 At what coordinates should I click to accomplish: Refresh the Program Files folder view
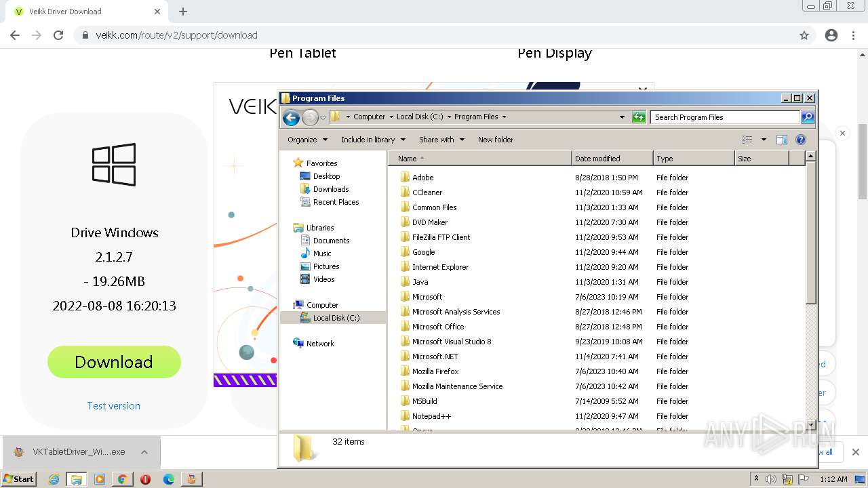click(x=639, y=117)
